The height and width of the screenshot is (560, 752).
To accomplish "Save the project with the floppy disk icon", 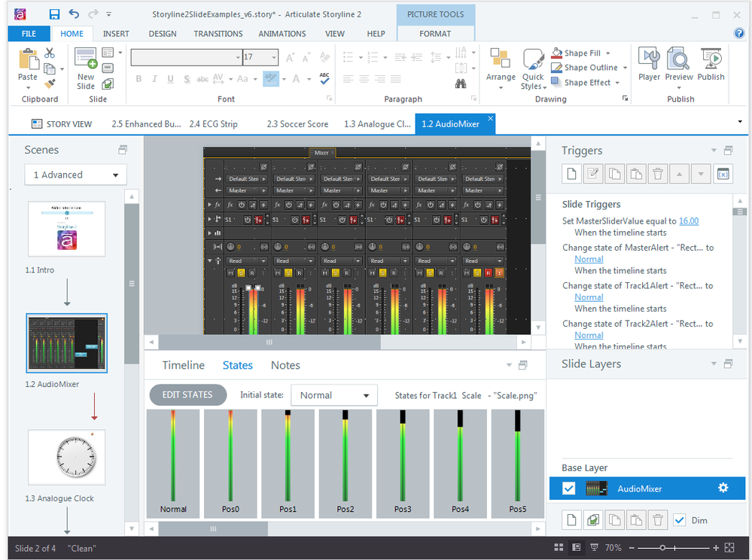I will (x=54, y=14).
